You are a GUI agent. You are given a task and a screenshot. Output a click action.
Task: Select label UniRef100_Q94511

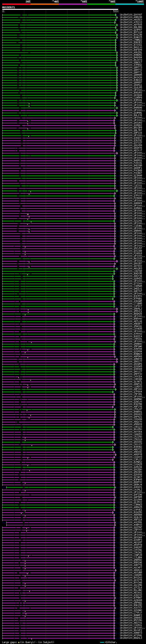coord(131,85)
